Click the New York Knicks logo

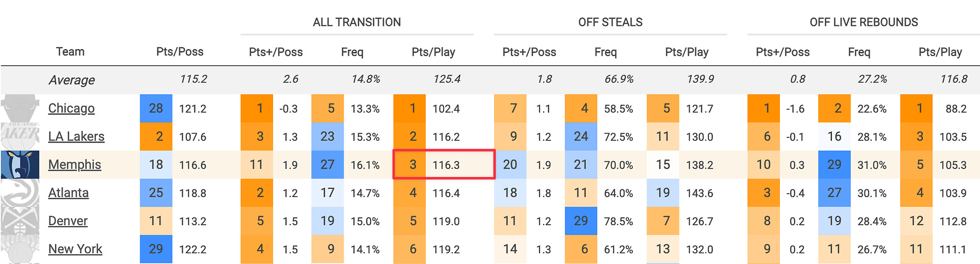pyautogui.click(x=20, y=249)
